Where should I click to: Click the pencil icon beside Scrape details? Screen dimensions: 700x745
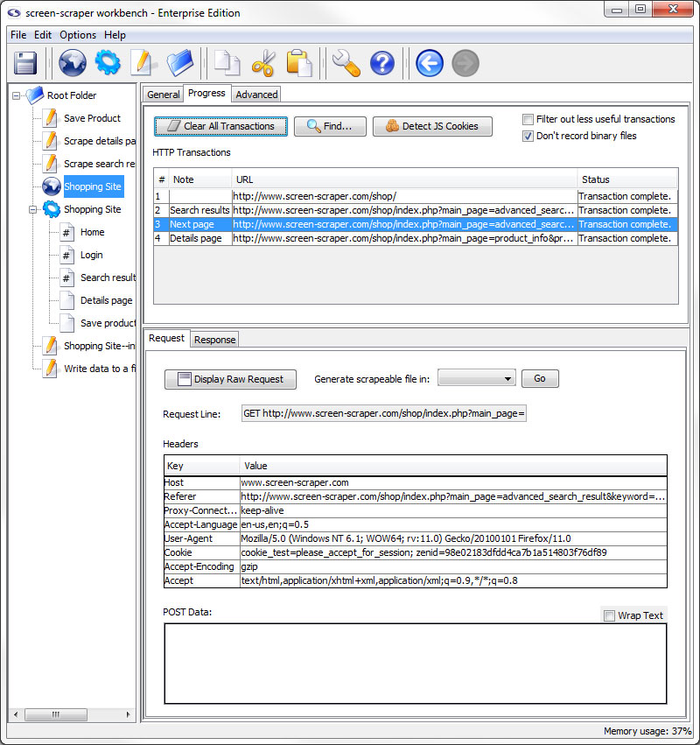(x=50, y=141)
